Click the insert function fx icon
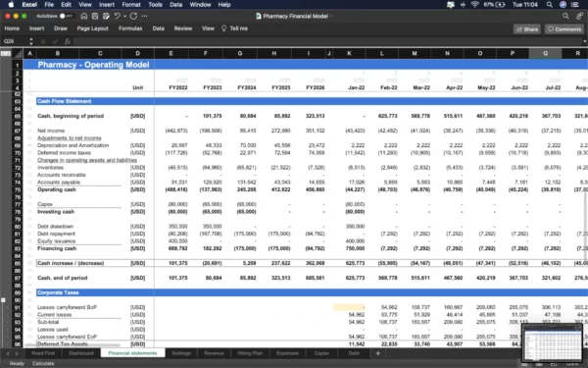 (68, 41)
